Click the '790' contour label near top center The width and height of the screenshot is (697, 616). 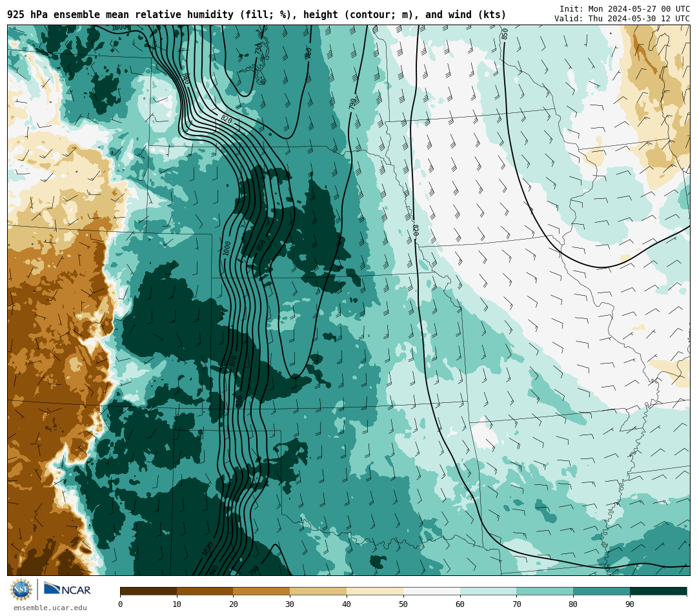[x=352, y=104]
